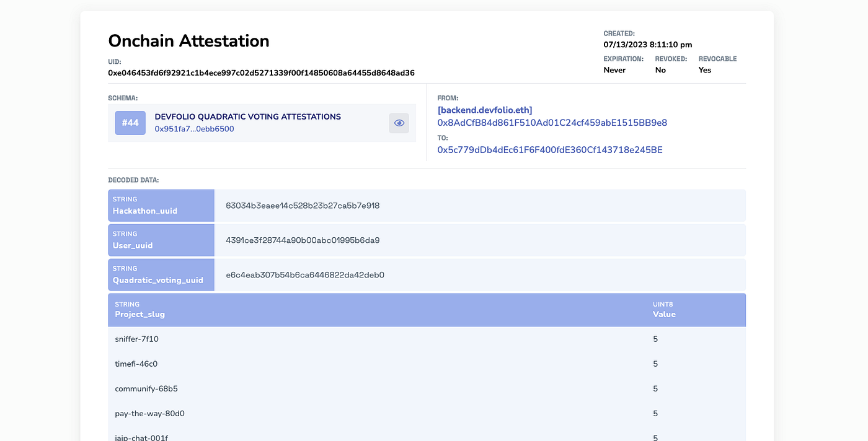868x441 pixels.
Task: Click the sniffer-7f10 project row
Action: tap(427, 339)
